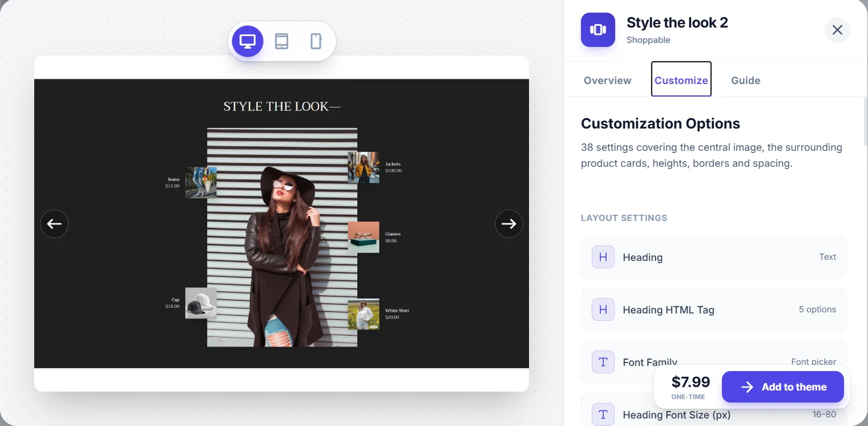Click the Font Family T icon
This screenshot has width=868, height=426.
603,362
